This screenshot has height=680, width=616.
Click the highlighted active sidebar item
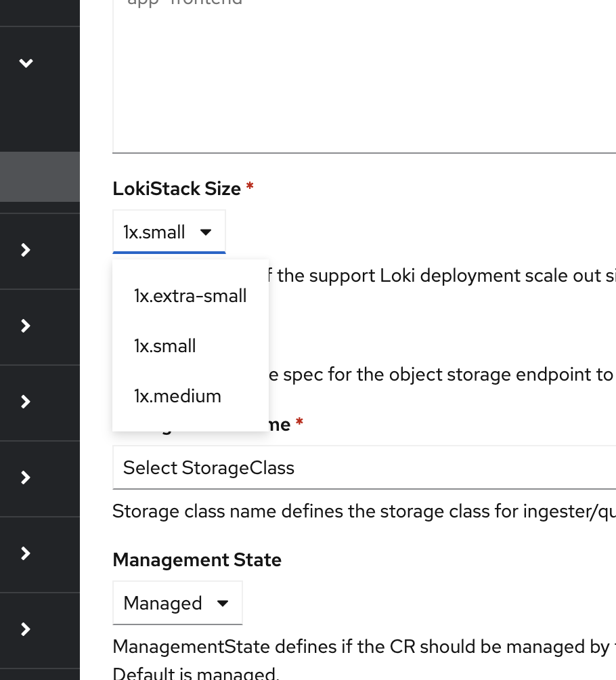(x=39, y=177)
